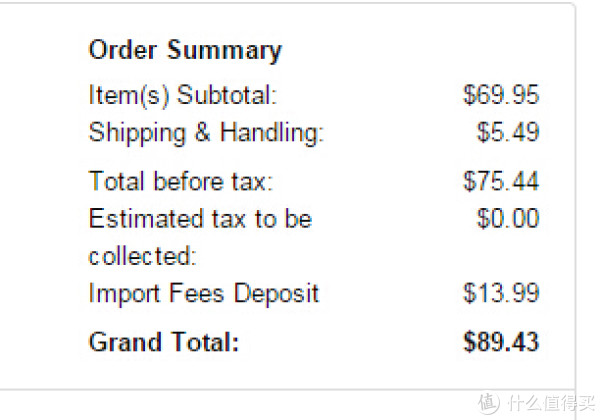Click the word Subtotal: in first row
Screen dimensions: 600x420
[x=227, y=95]
